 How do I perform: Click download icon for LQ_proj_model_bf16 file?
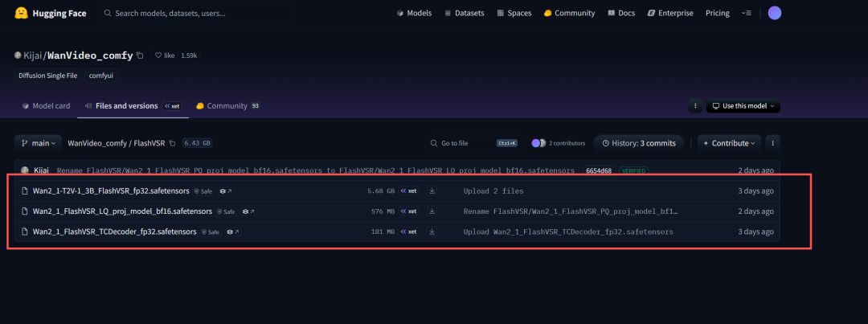[x=432, y=211]
